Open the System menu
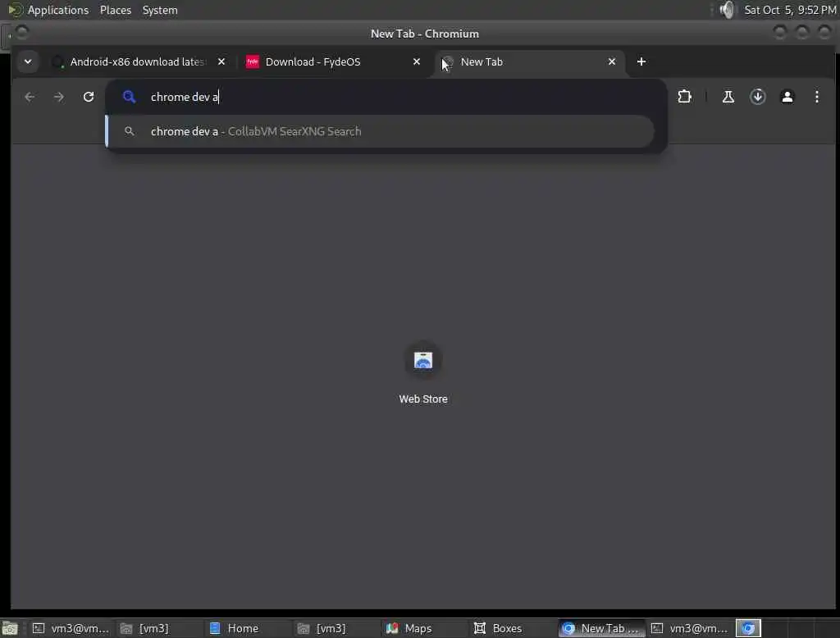 pos(160,10)
